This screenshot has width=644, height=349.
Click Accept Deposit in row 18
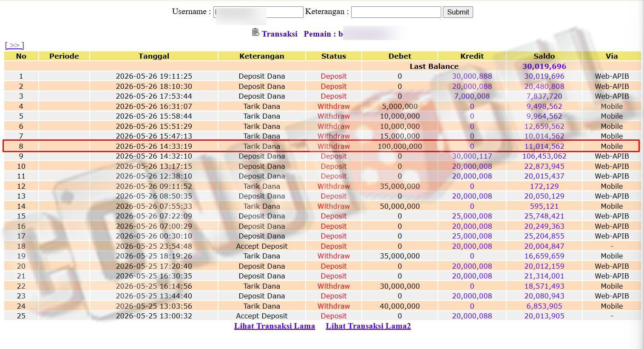(x=262, y=246)
